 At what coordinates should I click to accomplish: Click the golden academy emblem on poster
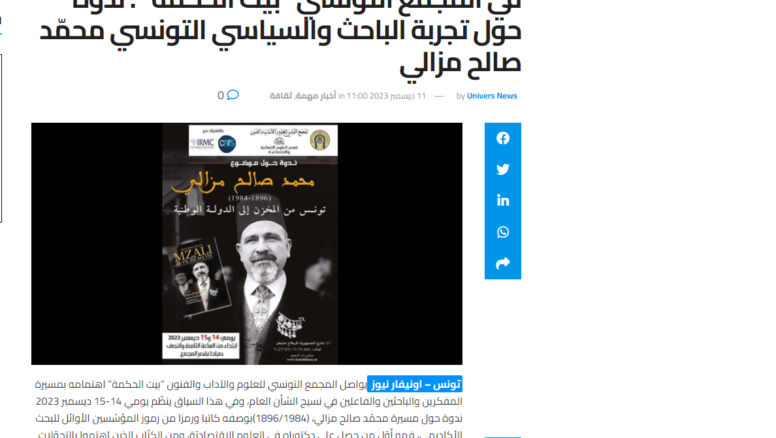[320, 140]
